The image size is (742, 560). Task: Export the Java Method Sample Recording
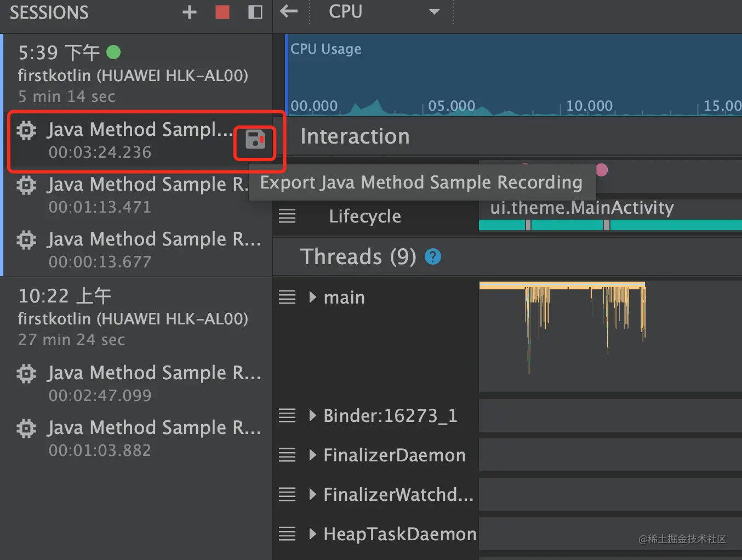click(x=255, y=140)
